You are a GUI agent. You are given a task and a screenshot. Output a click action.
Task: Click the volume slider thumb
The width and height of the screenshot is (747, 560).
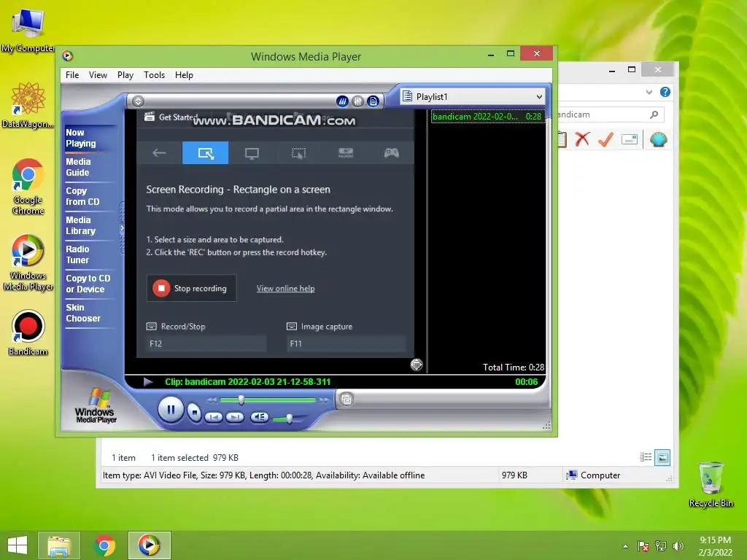point(289,419)
